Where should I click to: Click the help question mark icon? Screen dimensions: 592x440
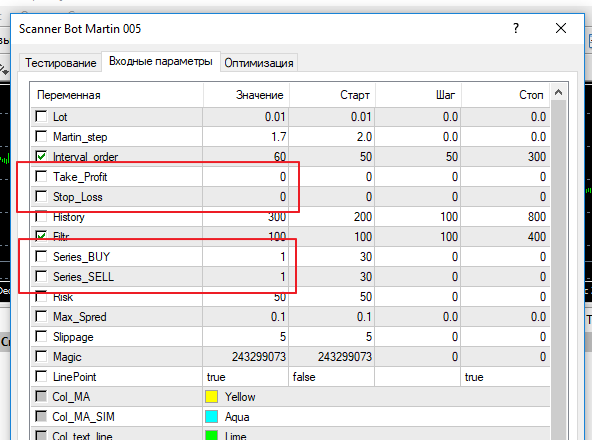516,28
